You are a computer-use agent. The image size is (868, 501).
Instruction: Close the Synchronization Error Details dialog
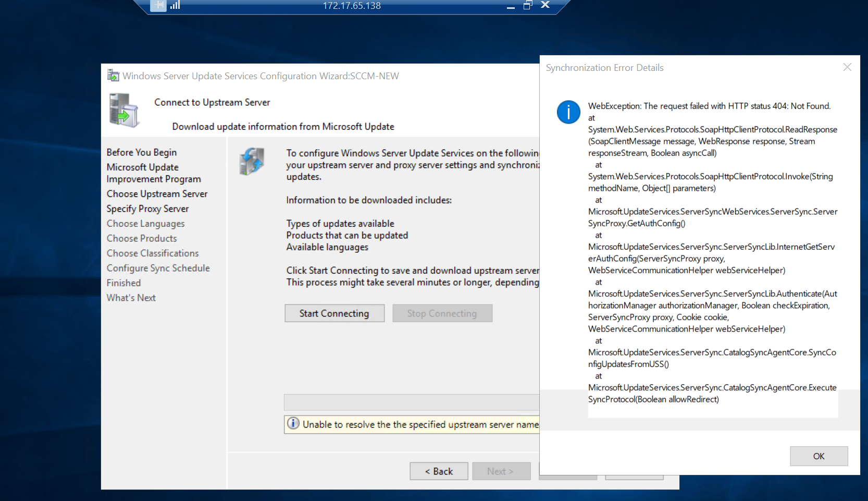(x=847, y=67)
